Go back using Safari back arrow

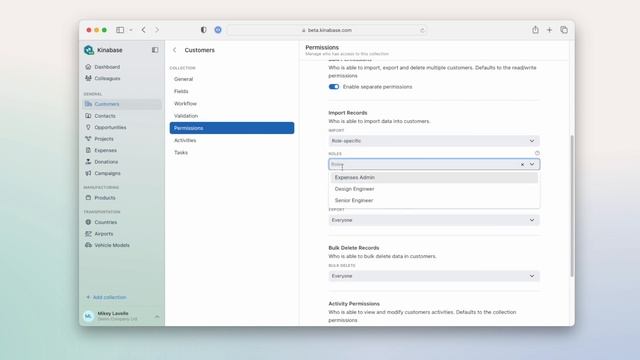coord(144,30)
